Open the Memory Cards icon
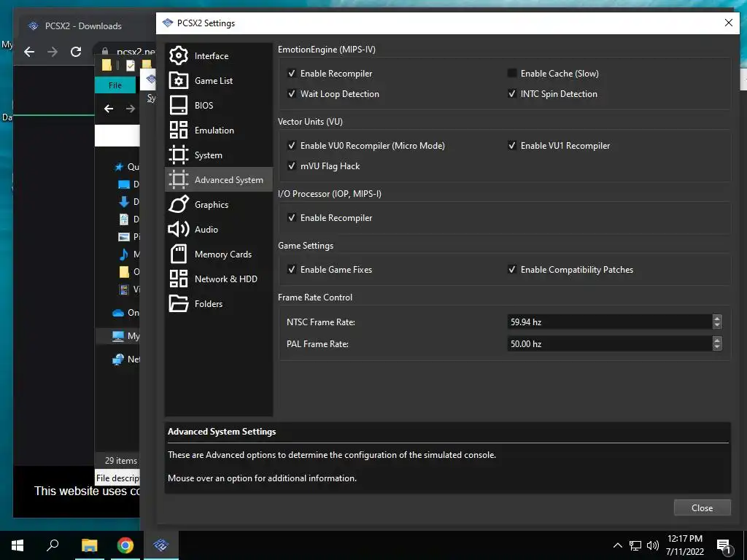 tap(179, 254)
